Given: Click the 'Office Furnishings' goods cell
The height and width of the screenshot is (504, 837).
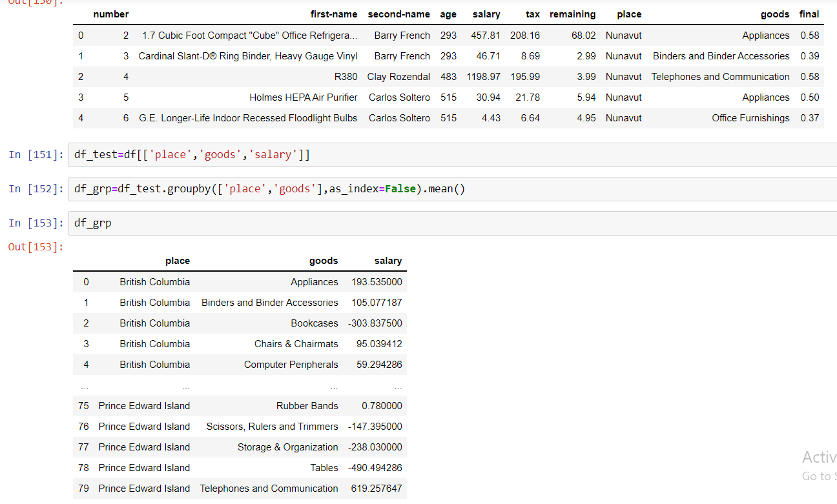Looking at the screenshot, I should (x=750, y=118).
